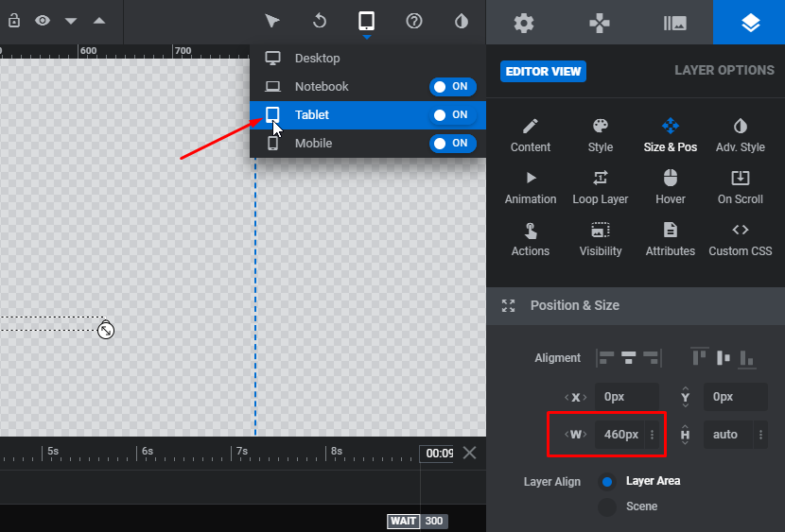Select the pointer selection tool
Screen dimensions: 785x532
[271, 21]
